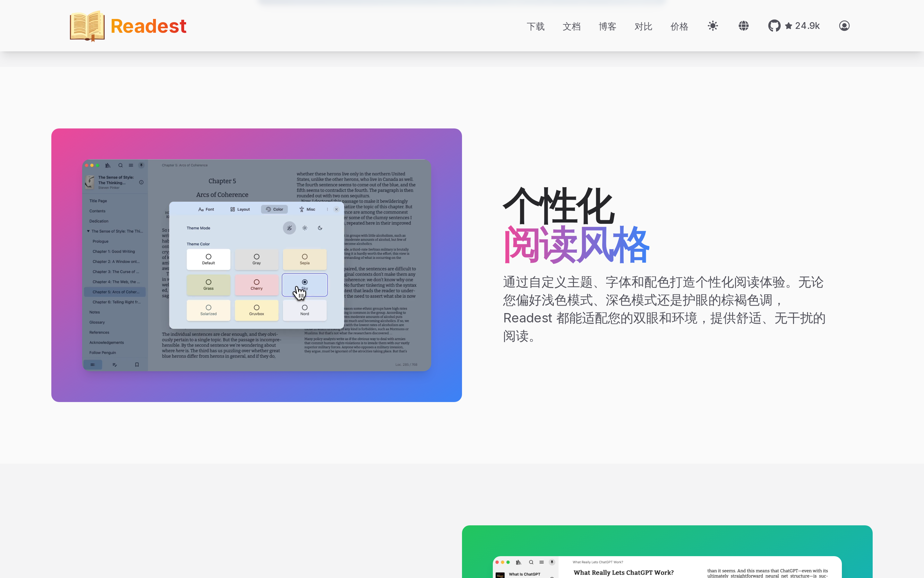Image resolution: width=924 pixels, height=578 pixels.
Task: Open the Layout settings tab
Action: [240, 209]
